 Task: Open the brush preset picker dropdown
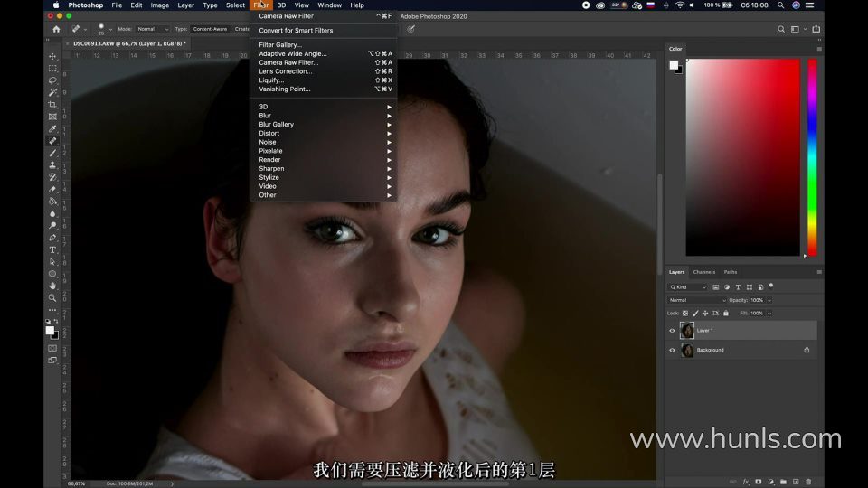click(110, 29)
